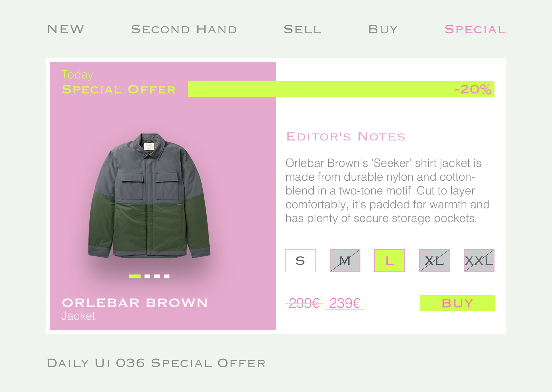Click the -20% discount banner
The width and height of the screenshot is (552, 392).
pos(341,89)
